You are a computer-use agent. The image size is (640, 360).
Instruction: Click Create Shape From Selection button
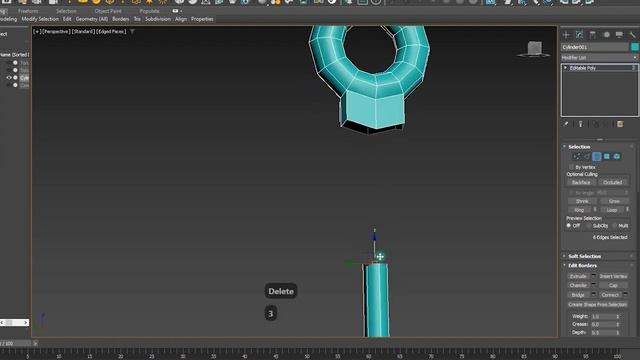coord(598,304)
